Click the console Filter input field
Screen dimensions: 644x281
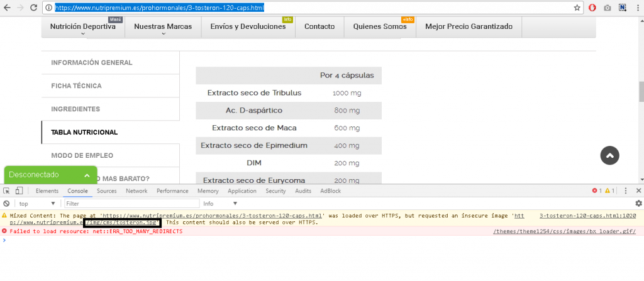tap(131, 203)
